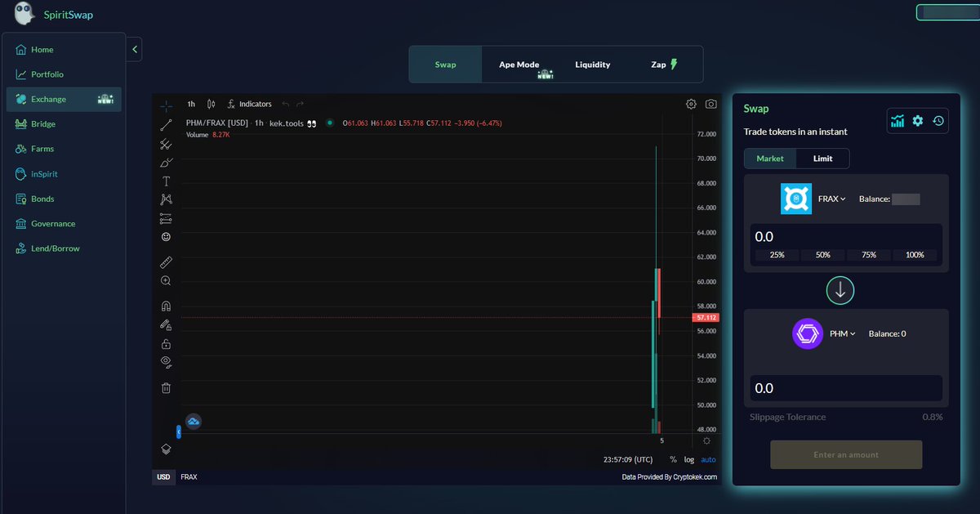Click the FRAX amount input field
The width and height of the screenshot is (980, 514).
pos(846,236)
